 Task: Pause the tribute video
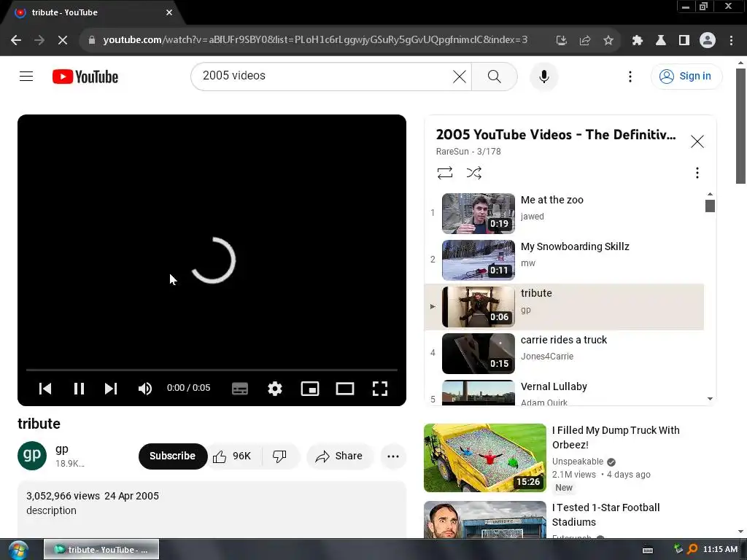click(x=79, y=389)
